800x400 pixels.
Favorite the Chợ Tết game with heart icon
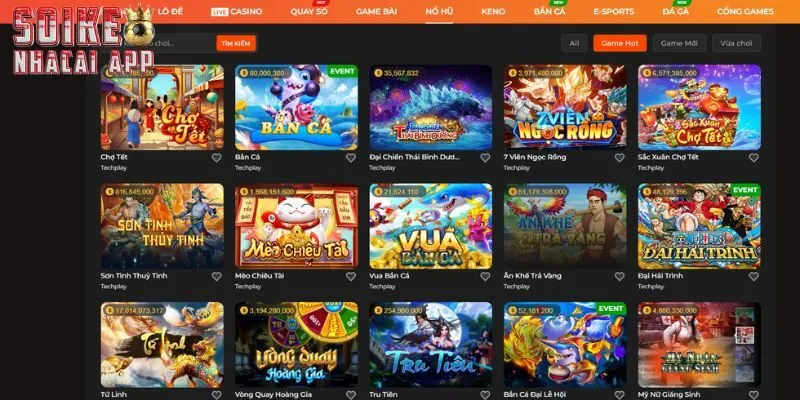tap(217, 158)
